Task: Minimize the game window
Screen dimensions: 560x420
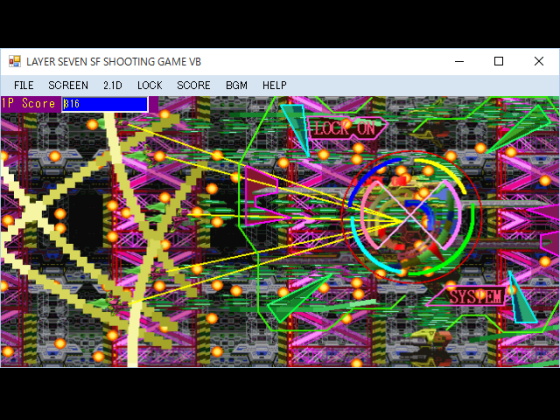Action: (459, 61)
